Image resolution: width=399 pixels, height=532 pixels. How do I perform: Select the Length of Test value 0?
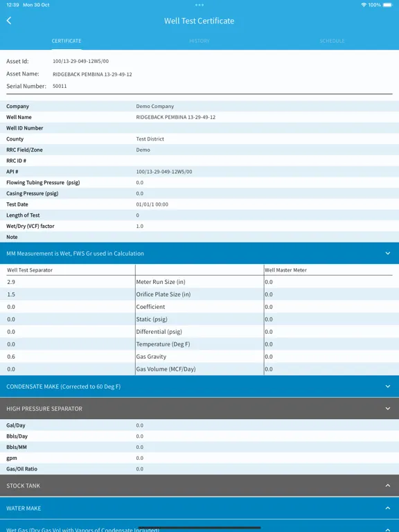click(137, 215)
